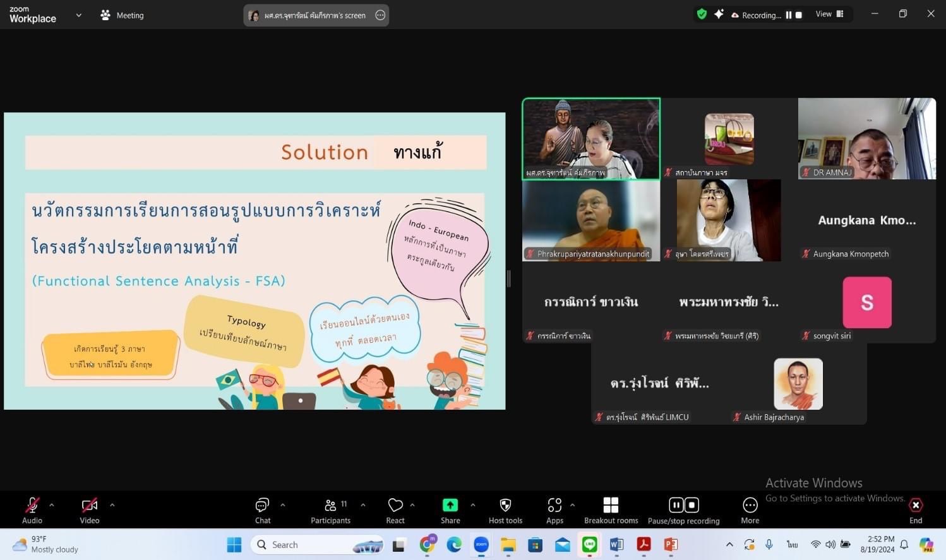Open the Apps icon in toolbar
The image size is (946, 560).
554,511
